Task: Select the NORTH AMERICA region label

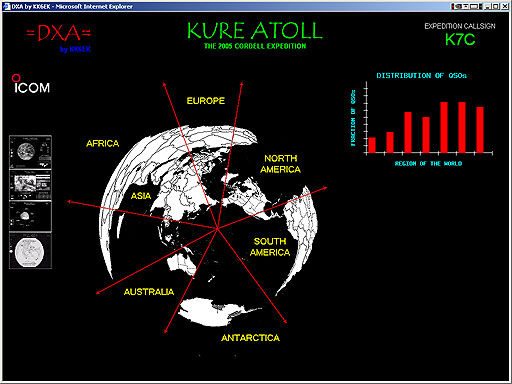Action: coord(280,164)
